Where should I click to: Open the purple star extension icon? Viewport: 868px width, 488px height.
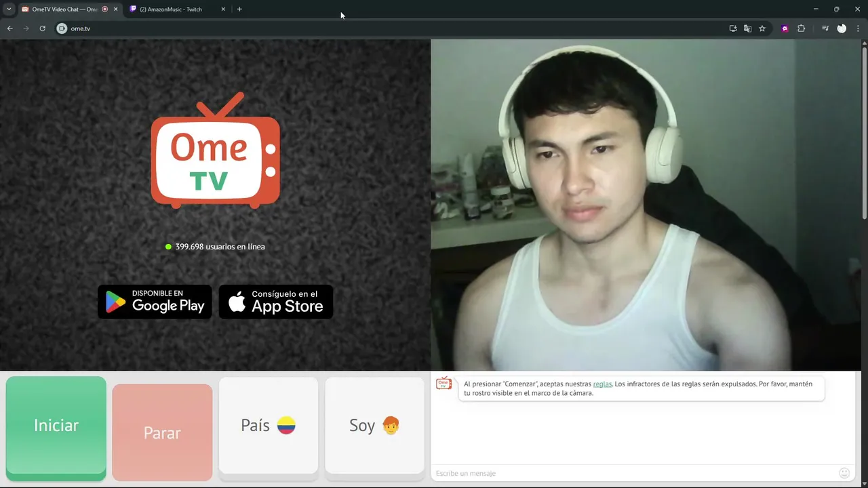tap(785, 28)
